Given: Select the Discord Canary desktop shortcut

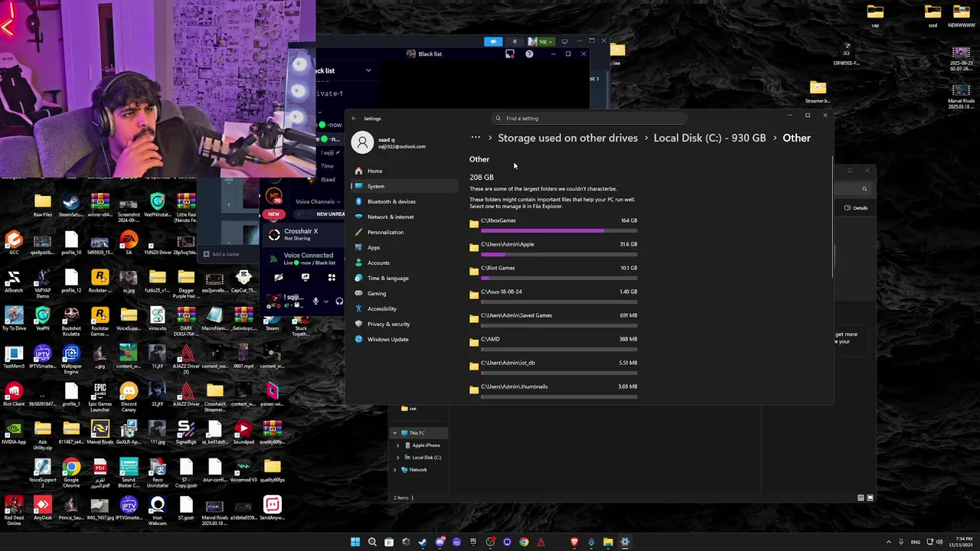Looking at the screenshot, I should (129, 397).
